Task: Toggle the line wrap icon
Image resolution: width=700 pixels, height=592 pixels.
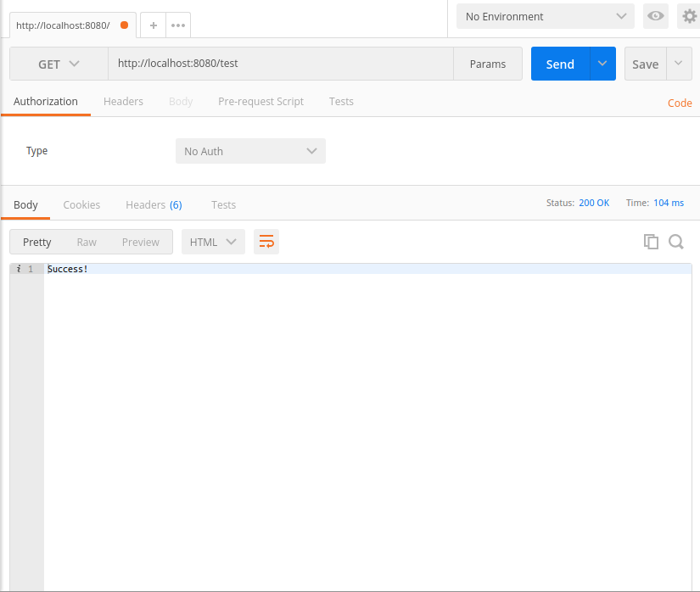Action: [x=266, y=242]
